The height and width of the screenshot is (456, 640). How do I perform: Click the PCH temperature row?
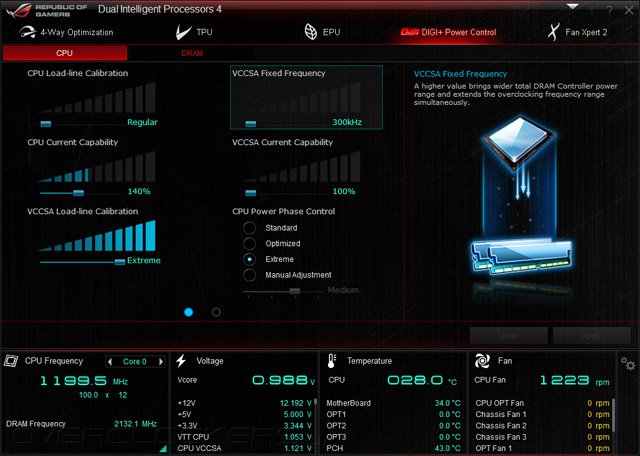[393, 448]
